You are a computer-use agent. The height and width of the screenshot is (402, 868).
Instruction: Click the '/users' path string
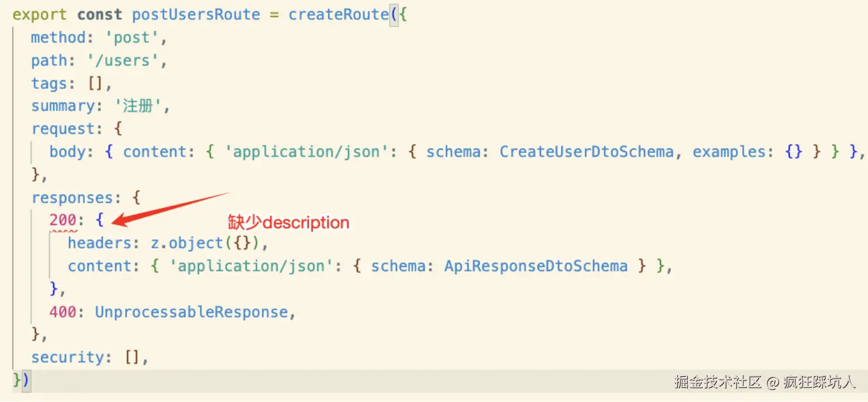coord(127,61)
